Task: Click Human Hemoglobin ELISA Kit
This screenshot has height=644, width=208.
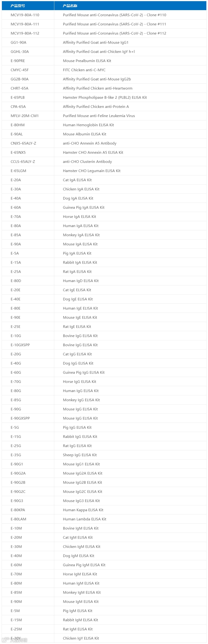Action: (x=88, y=125)
